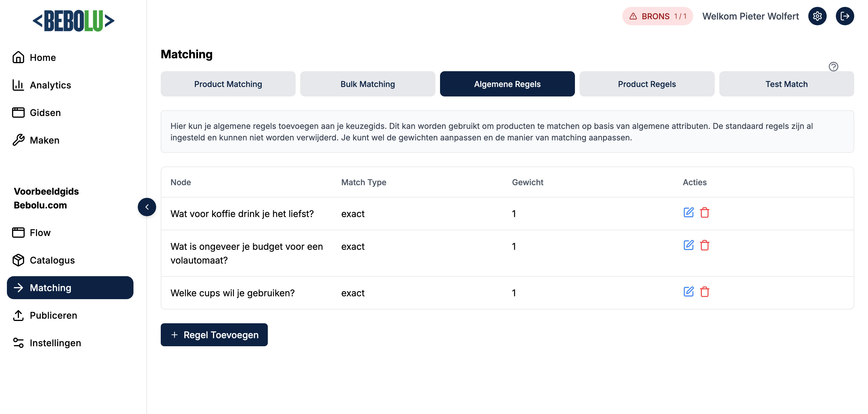Edit the 'Wat voor koffie' rule

pos(688,212)
